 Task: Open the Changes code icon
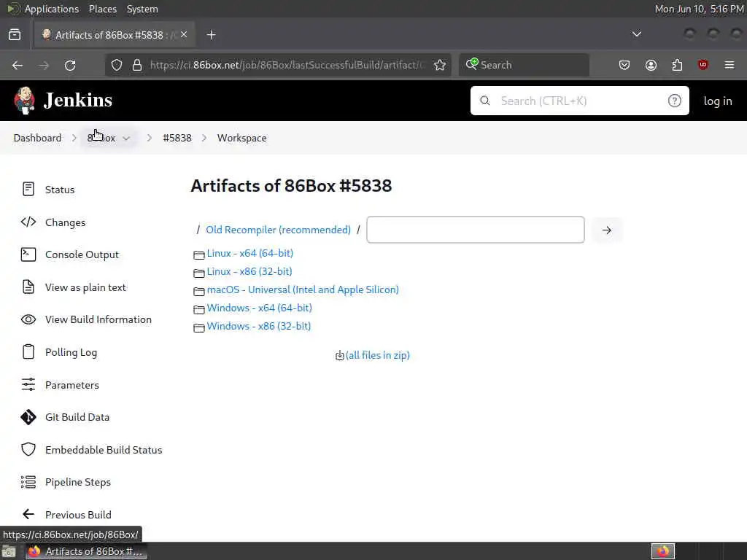point(28,222)
